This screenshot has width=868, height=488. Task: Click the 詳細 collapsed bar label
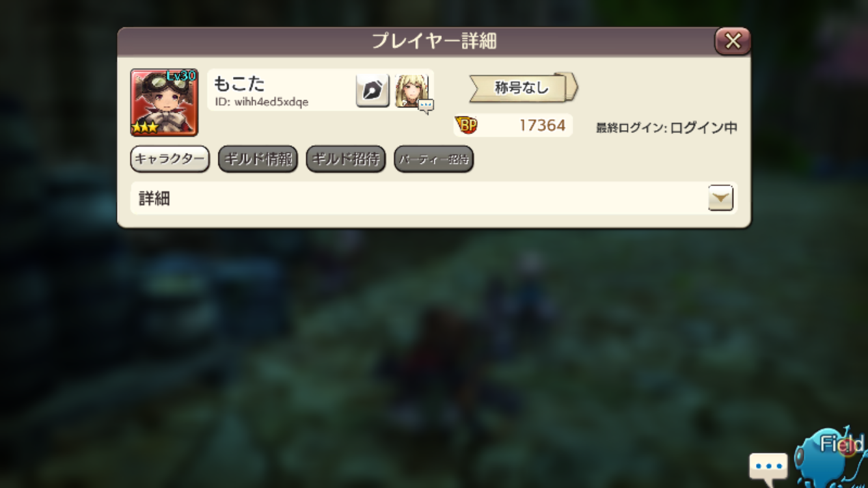click(154, 198)
